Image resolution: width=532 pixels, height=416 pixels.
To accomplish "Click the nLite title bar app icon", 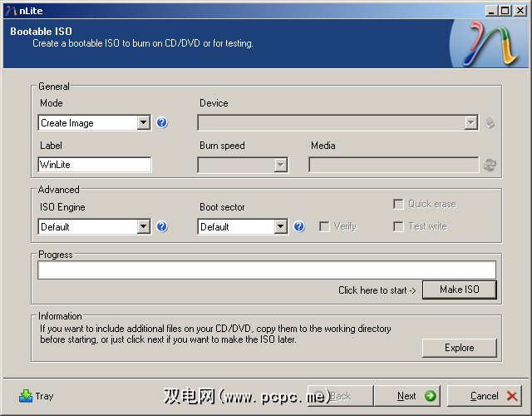I will click(x=8, y=9).
